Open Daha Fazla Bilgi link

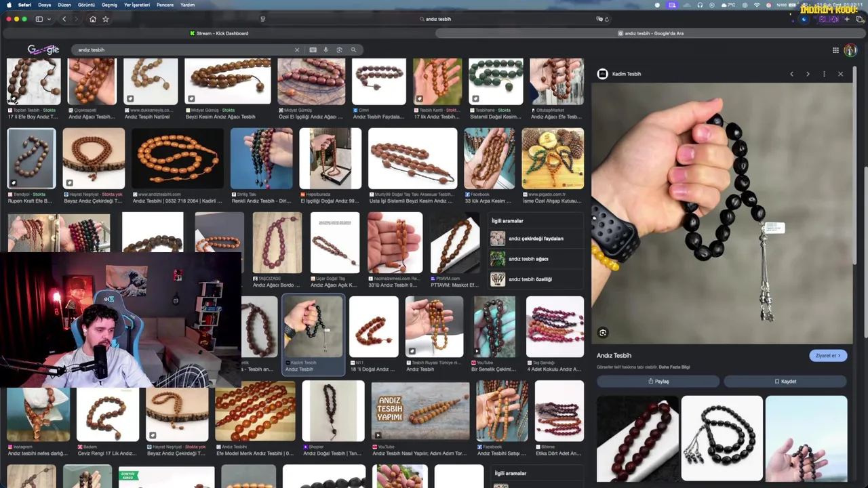tap(674, 367)
